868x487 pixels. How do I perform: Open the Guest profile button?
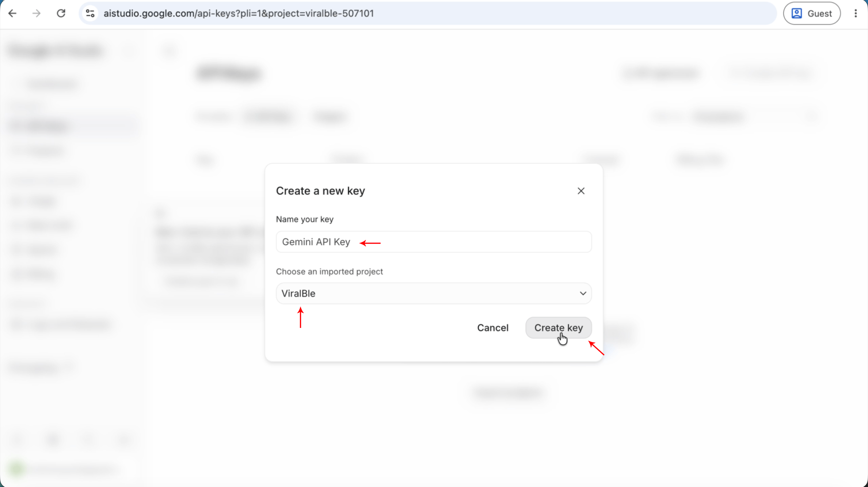(x=812, y=14)
